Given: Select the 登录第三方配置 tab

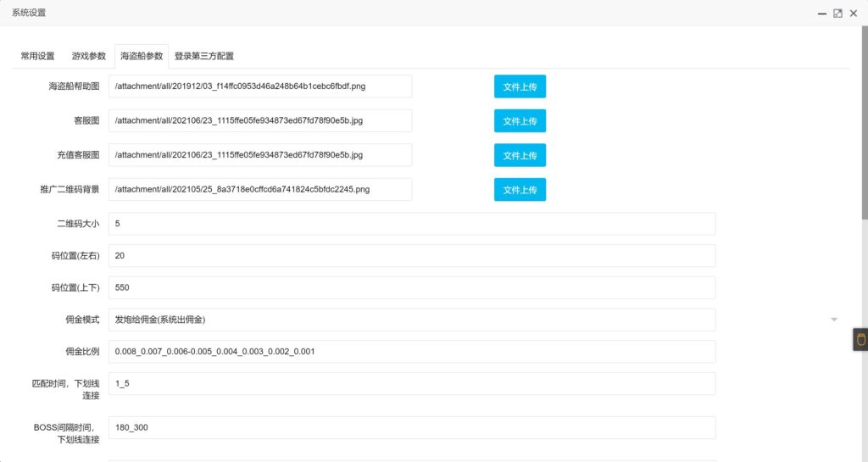Looking at the screenshot, I should click(x=204, y=56).
